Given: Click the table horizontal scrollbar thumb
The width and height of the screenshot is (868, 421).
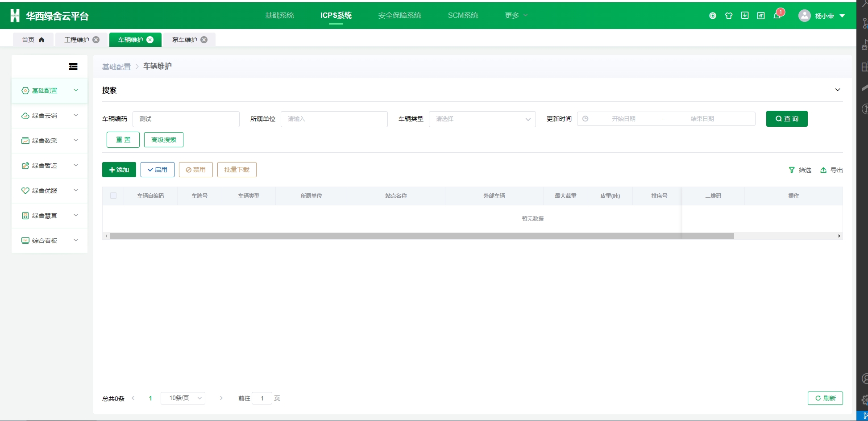Looking at the screenshot, I should pyautogui.click(x=422, y=236).
